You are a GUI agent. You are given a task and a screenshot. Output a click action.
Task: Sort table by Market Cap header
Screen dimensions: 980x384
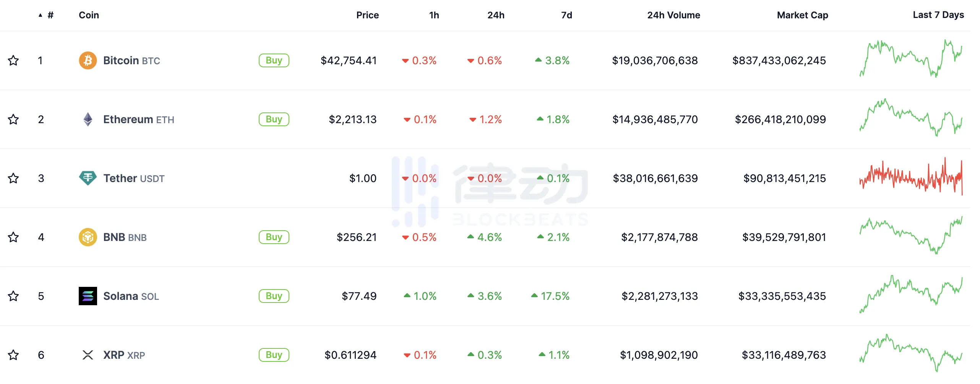coord(802,15)
